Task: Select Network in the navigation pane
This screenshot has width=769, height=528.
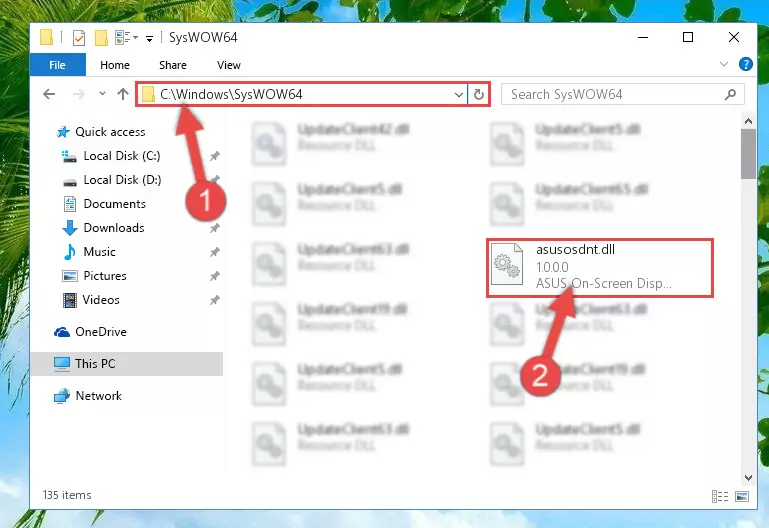Action: click(99, 396)
